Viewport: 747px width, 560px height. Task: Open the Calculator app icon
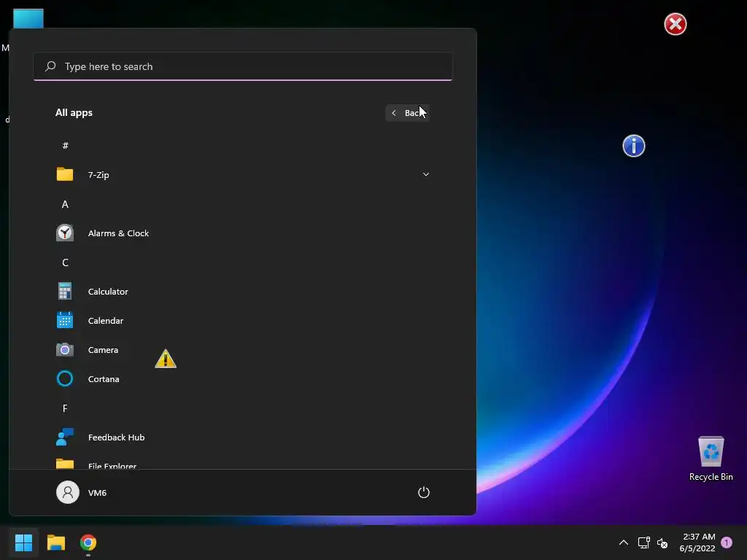click(x=65, y=291)
